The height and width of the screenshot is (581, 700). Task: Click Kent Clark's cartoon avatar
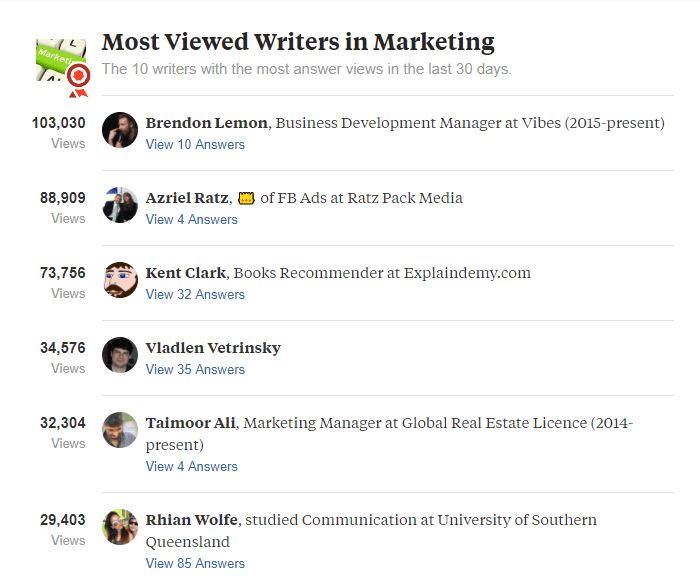click(x=120, y=280)
